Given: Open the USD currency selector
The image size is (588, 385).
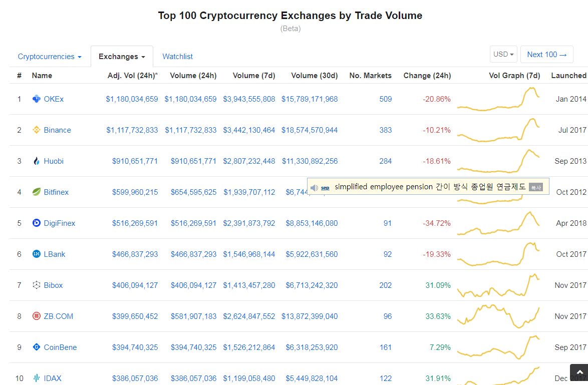Looking at the screenshot, I should coord(503,55).
